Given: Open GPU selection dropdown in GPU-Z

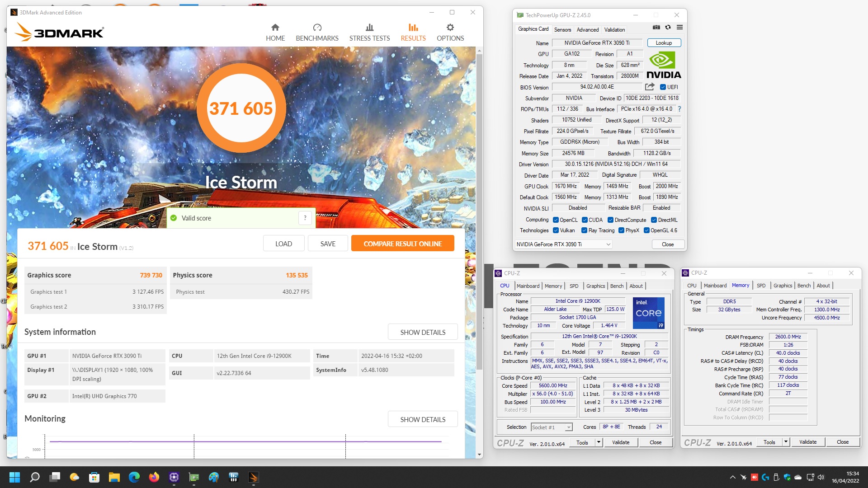Looking at the screenshot, I should tap(563, 244).
